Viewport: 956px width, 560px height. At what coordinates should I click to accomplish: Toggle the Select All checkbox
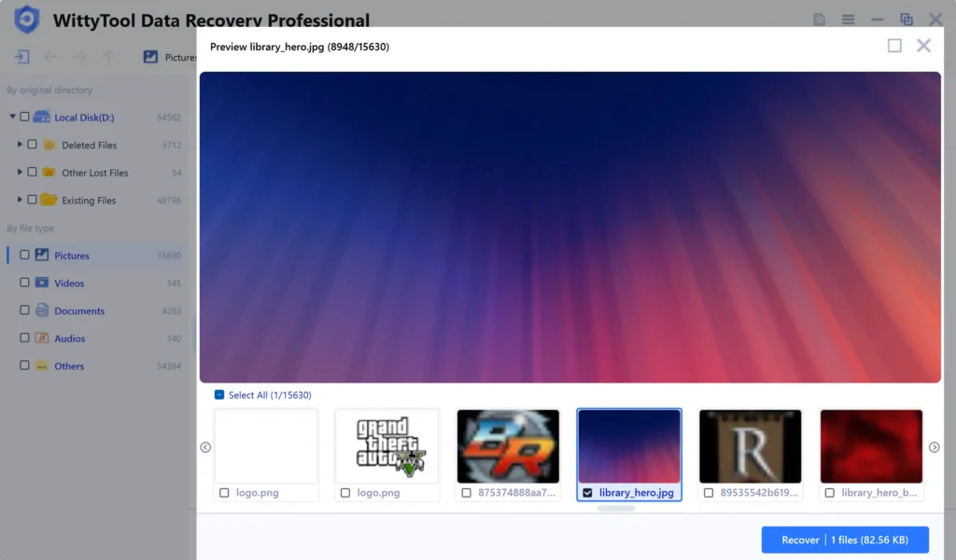(x=219, y=395)
